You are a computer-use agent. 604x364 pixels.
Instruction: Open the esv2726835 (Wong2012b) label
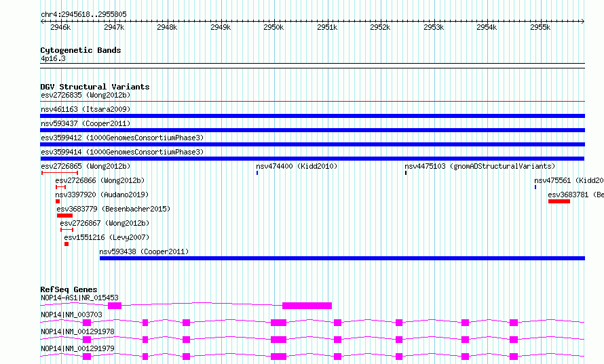86,95
